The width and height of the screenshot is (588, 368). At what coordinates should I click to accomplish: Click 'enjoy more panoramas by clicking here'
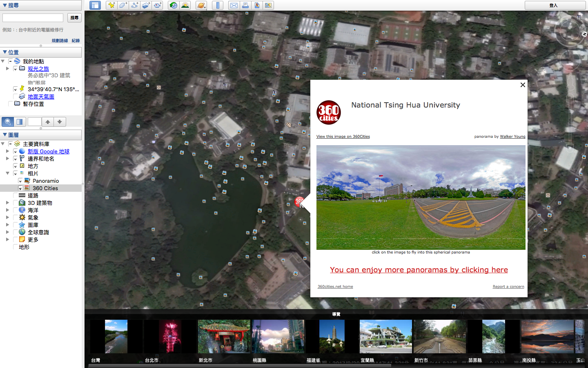(x=419, y=270)
